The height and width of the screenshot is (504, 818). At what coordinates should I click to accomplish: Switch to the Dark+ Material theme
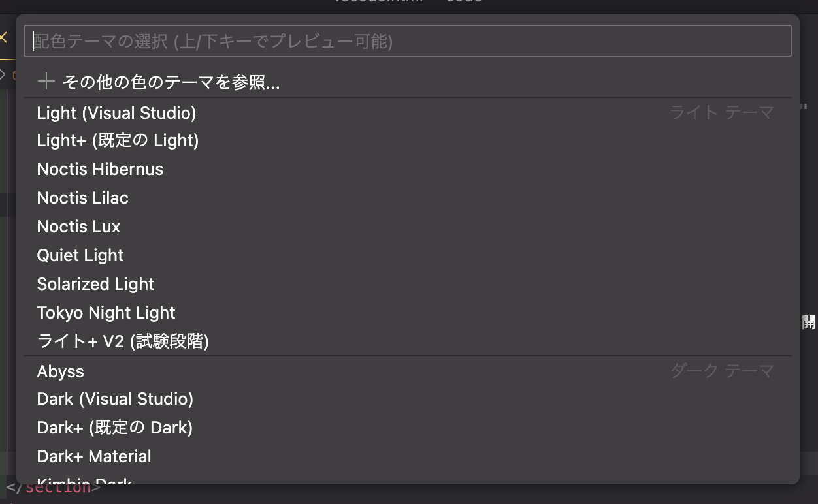(94, 456)
